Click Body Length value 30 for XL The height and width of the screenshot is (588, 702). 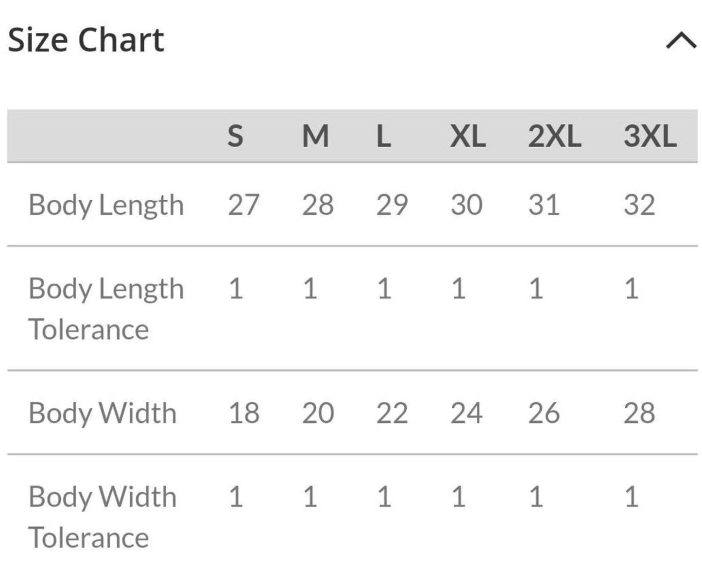pyautogui.click(x=466, y=205)
